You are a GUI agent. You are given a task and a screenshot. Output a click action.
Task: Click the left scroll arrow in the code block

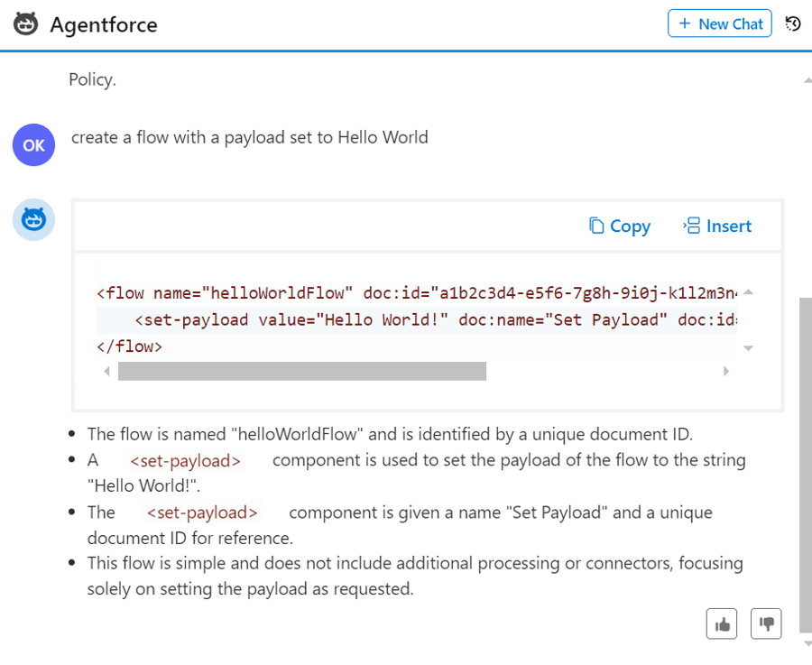[107, 370]
